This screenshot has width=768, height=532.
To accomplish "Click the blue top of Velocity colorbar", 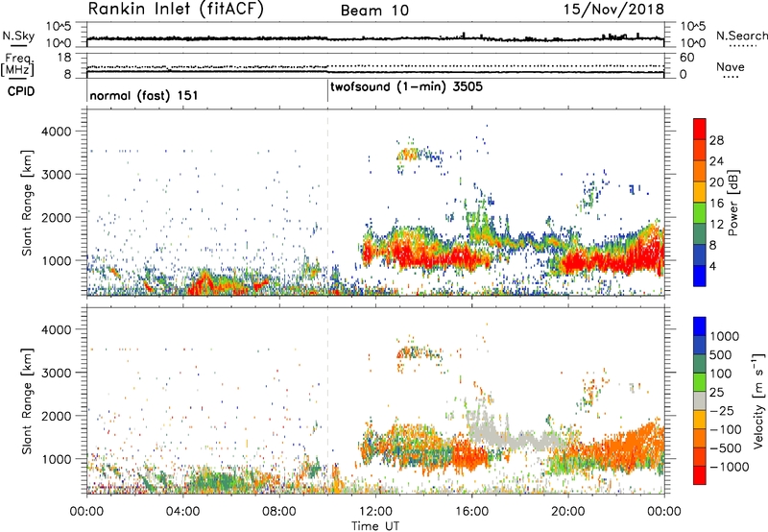I will pos(700,326).
